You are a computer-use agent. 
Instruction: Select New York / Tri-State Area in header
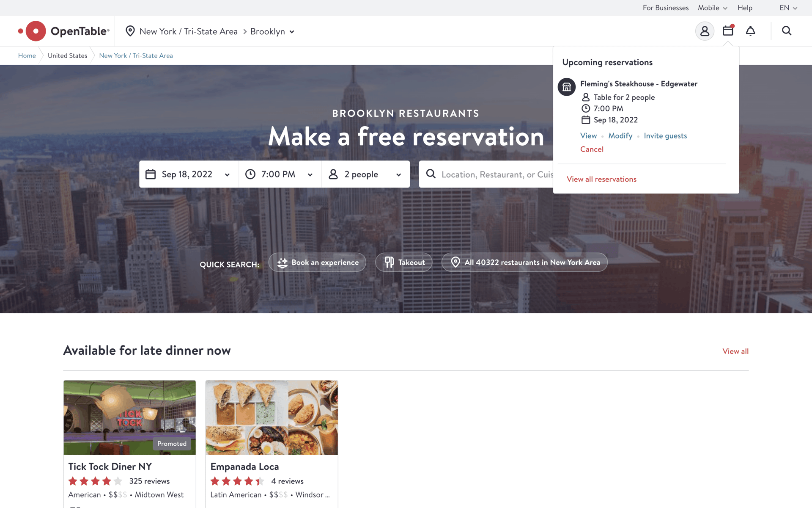tap(189, 31)
